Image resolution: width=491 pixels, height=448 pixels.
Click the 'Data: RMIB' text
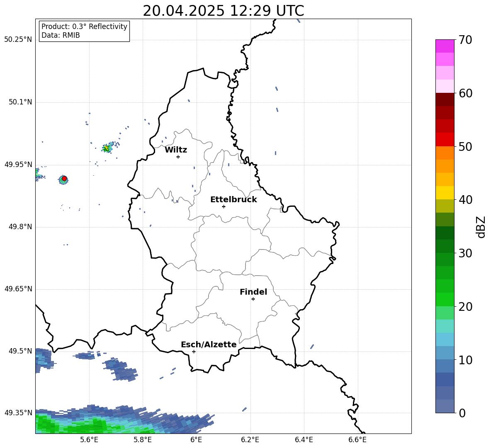pos(61,35)
